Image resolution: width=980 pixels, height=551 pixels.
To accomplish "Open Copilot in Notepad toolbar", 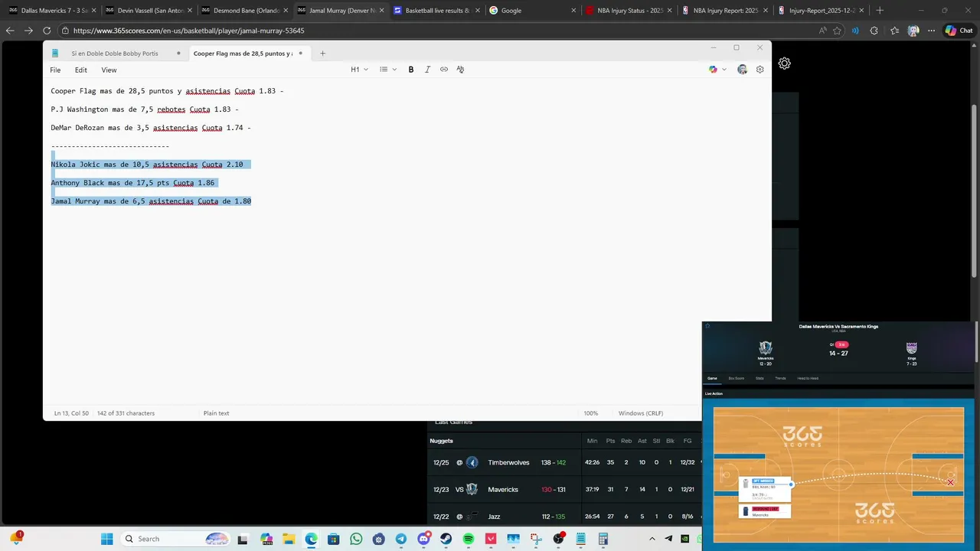I will coord(713,70).
